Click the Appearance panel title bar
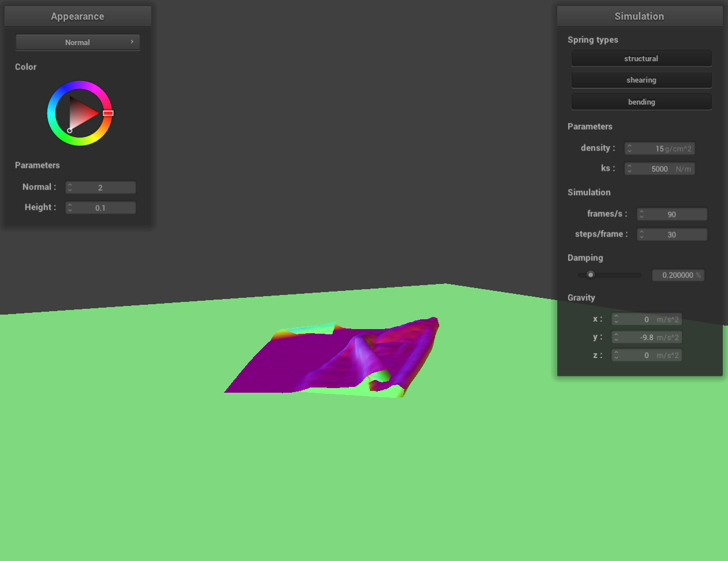728x561 pixels. (x=78, y=16)
